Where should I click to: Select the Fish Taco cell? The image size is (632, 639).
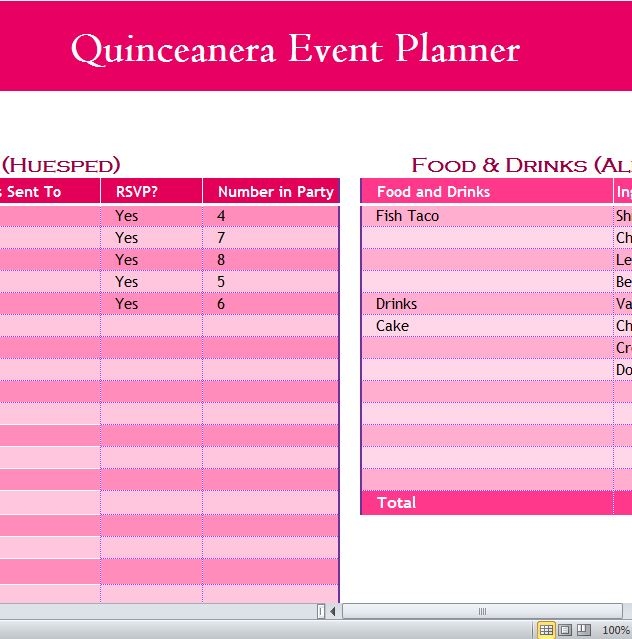coord(407,216)
